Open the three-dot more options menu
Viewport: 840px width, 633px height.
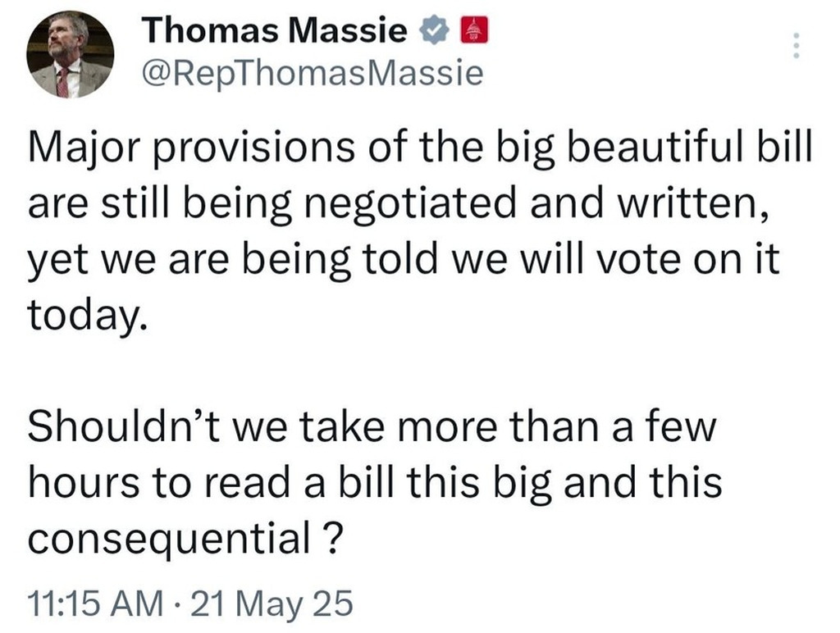click(793, 45)
